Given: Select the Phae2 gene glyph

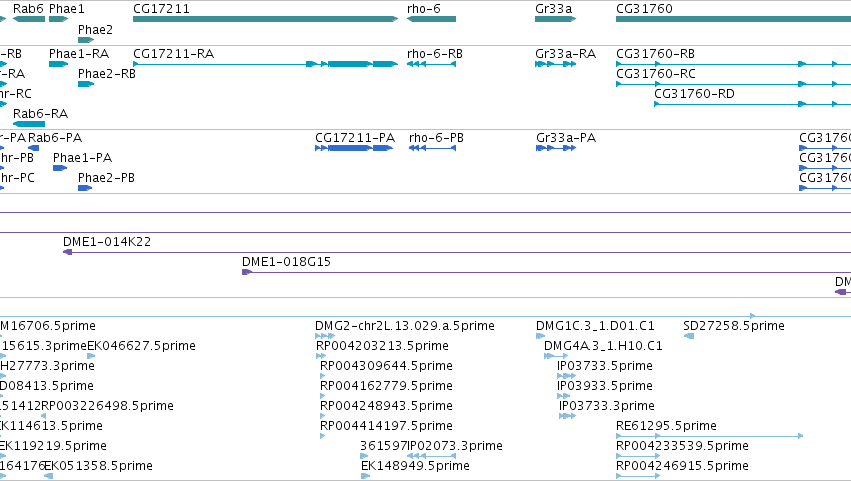Looking at the screenshot, I should click(86, 40).
